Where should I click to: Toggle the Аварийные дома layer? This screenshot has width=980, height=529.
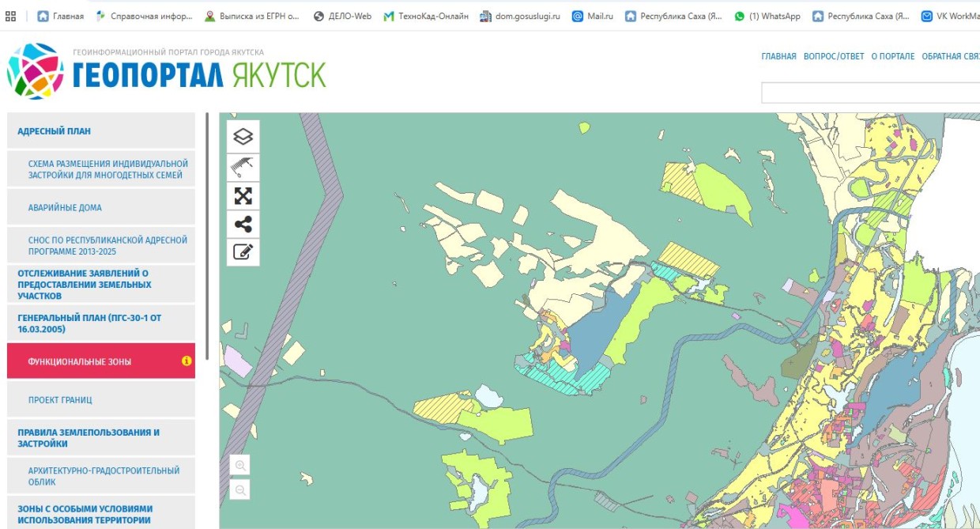click(65, 208)
